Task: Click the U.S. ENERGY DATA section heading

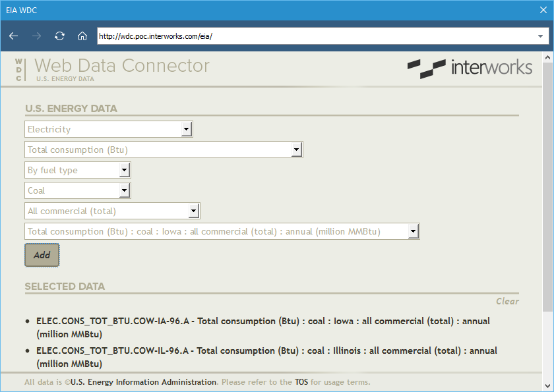Action: (x=71, y=109)
